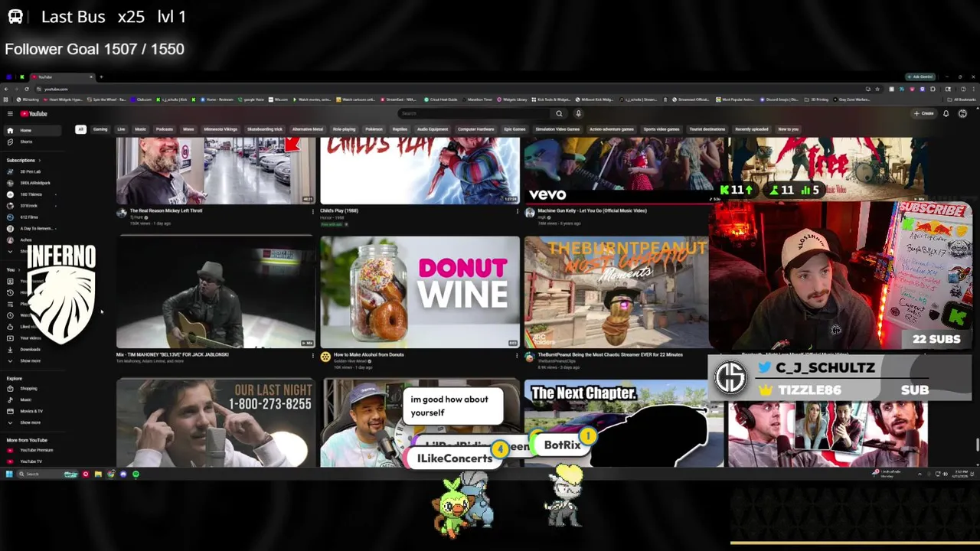Open a new browser tab

(101, 77)
